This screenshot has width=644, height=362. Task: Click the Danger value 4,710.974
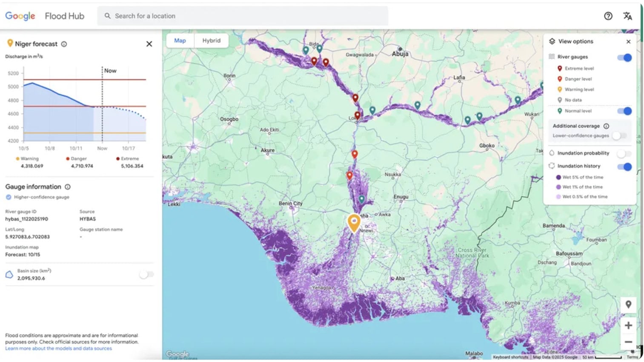coord(82,166)
